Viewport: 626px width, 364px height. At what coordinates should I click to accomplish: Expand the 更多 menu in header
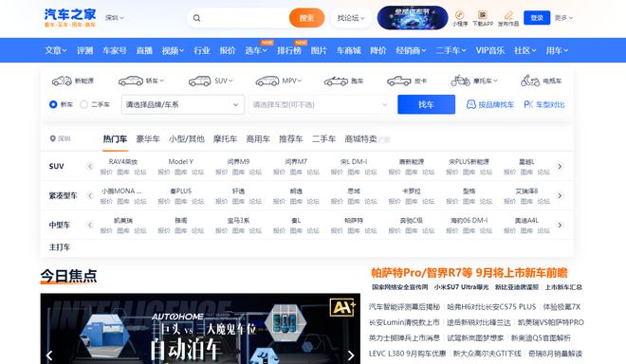563,18
